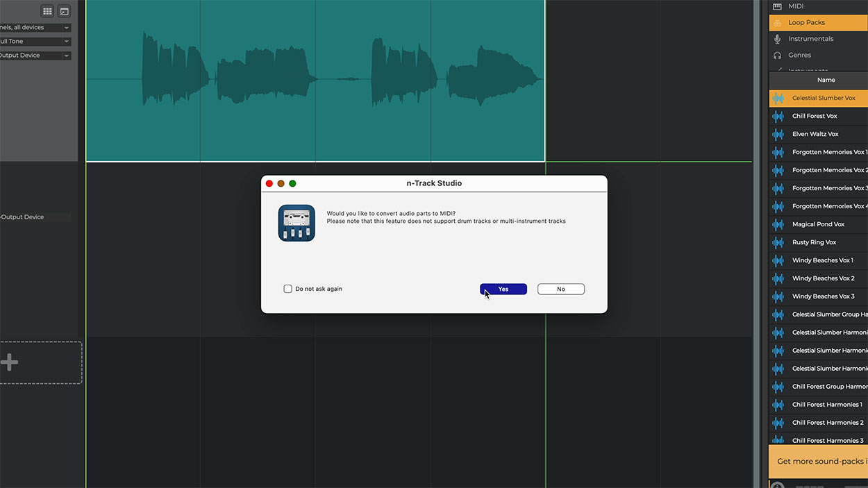This screenshot has width=868, height=488.
Task: Select the Loop Packs category
Action: (806, 22)
